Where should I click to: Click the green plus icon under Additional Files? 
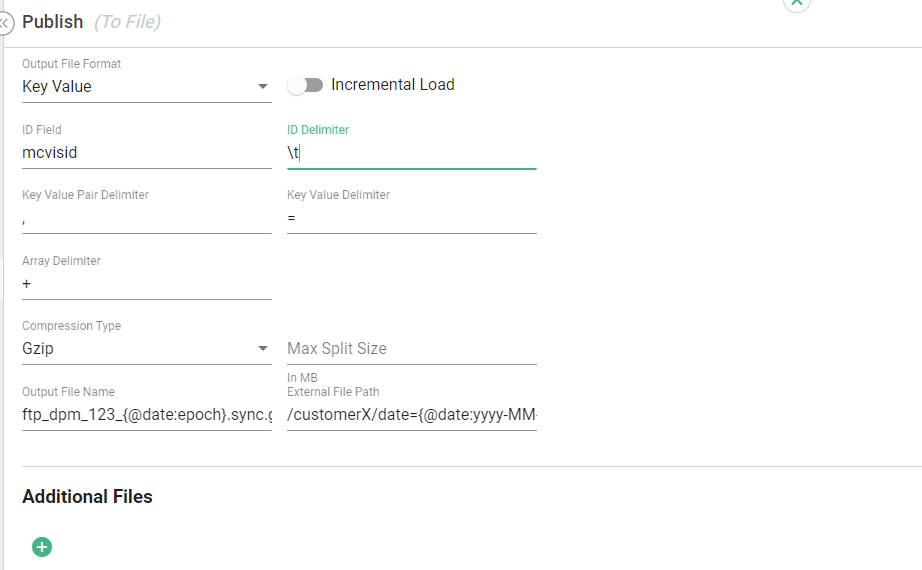click(42, 547)
